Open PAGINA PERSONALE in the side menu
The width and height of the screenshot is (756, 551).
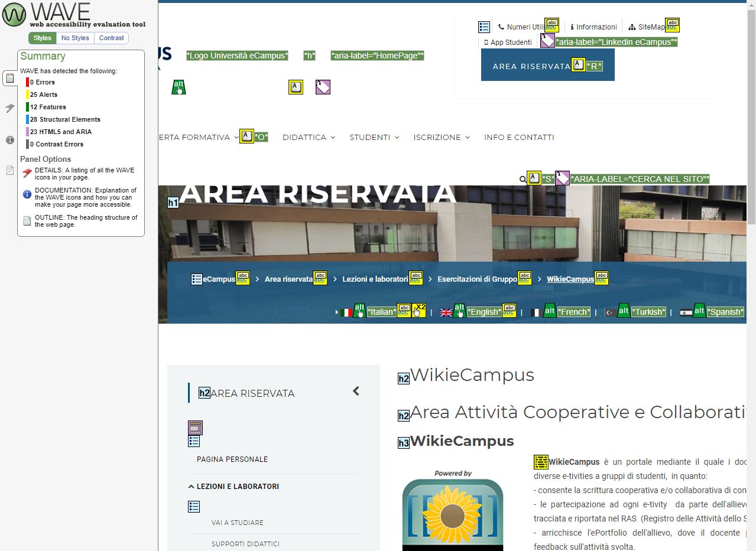point(232,459)
